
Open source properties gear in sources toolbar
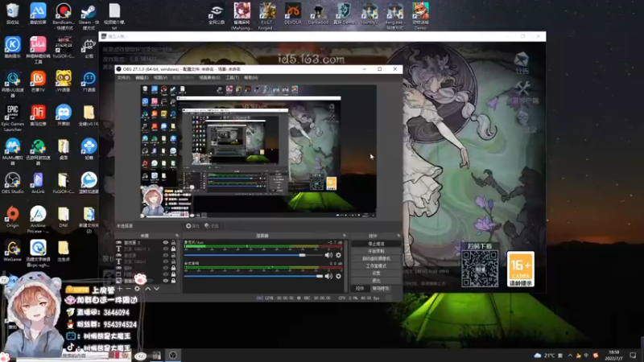137,289
